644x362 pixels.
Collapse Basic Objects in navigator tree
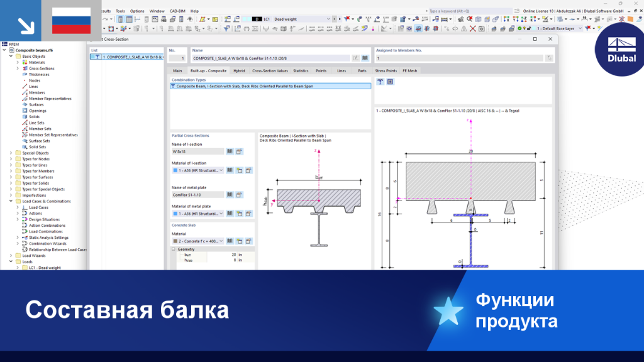11,56
